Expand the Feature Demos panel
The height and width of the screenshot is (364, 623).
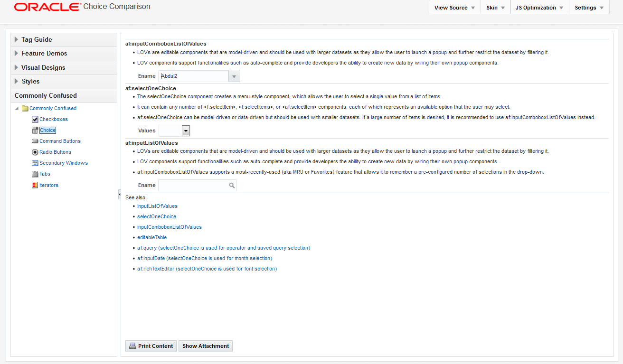click(x=17, y=53)
